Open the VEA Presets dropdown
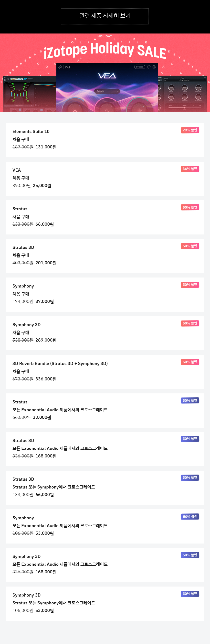The height and width of the screenshot is (644, 210). [x=107, y=91]
